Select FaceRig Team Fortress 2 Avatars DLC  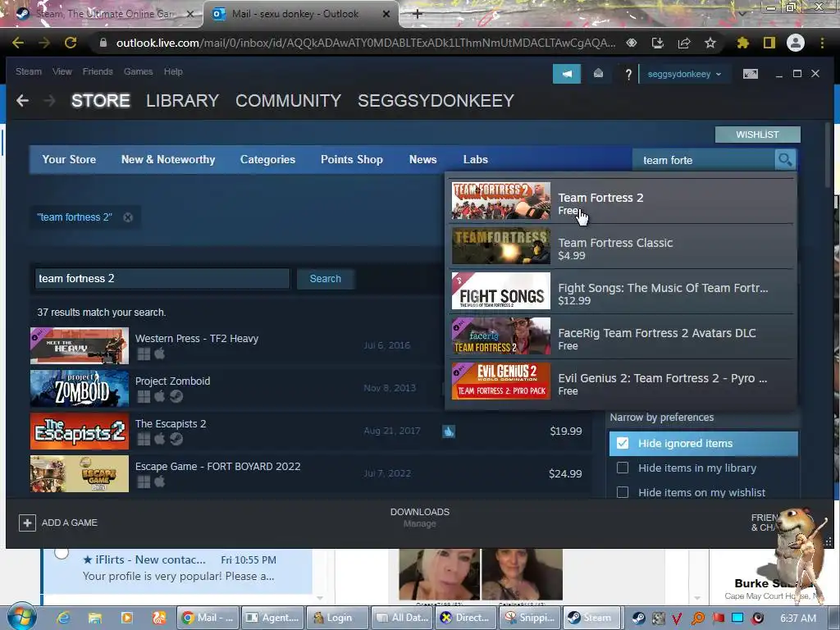[x=622, y=336]
